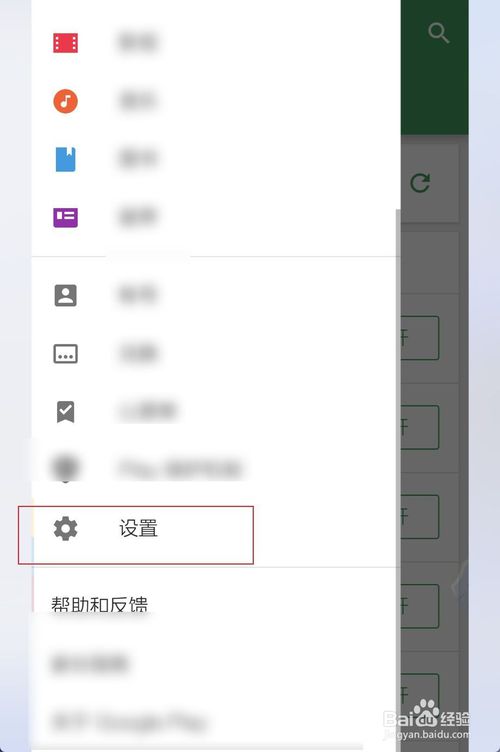Image resolution: width=500 pixels, height=752 pixels.
Task: Open the blurred Google Play entry at the drawer bottom
Action: pos(129,722)
